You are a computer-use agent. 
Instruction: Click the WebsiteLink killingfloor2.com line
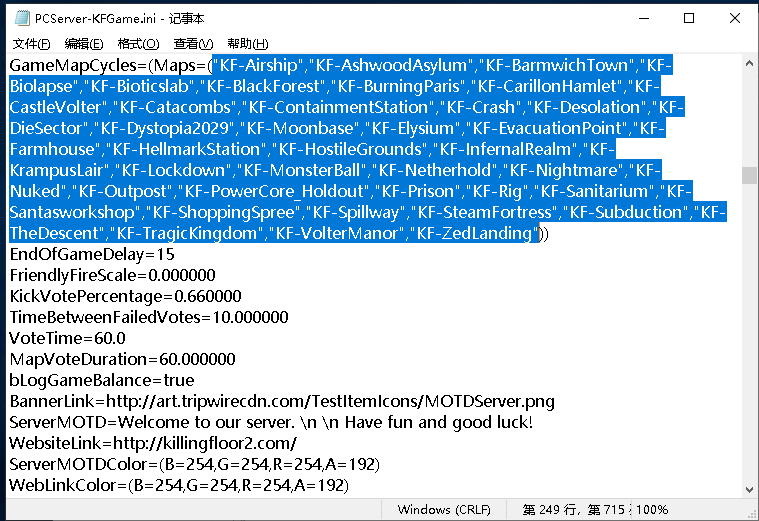pyautogui.click(x=153, y=443)
